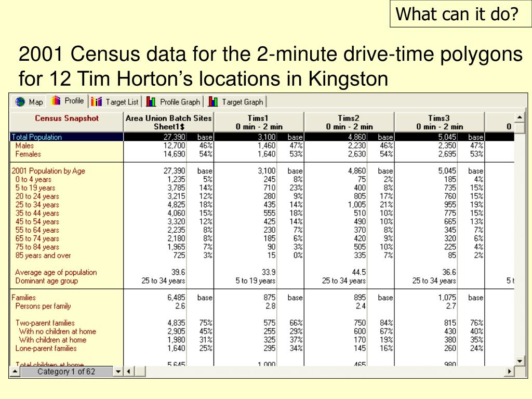The image size is (532, 399).
Task: Click the Profile Graph chart icon
Action: point(151,101)
